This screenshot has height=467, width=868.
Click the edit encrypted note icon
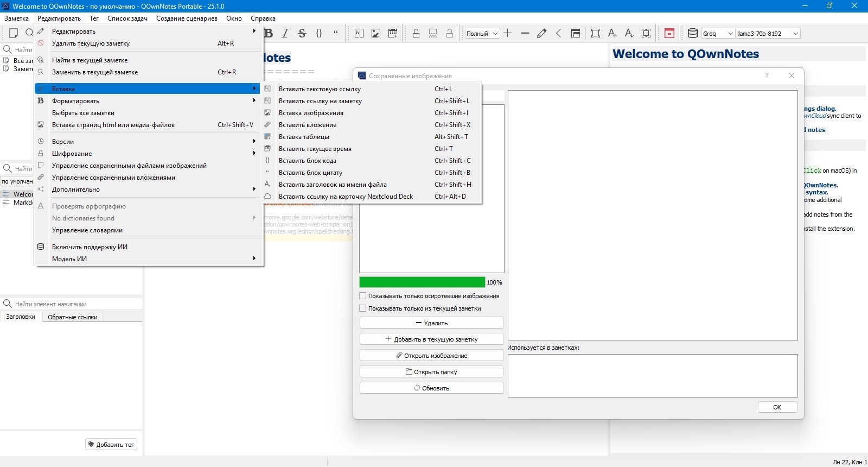click(433, 33)
